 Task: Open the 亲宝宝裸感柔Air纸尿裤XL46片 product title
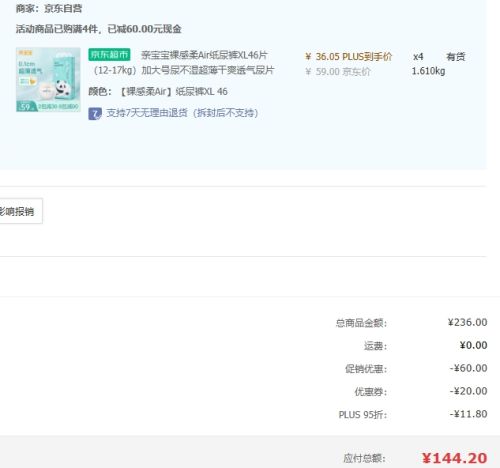pyautogui.click(x=204, y=55)
